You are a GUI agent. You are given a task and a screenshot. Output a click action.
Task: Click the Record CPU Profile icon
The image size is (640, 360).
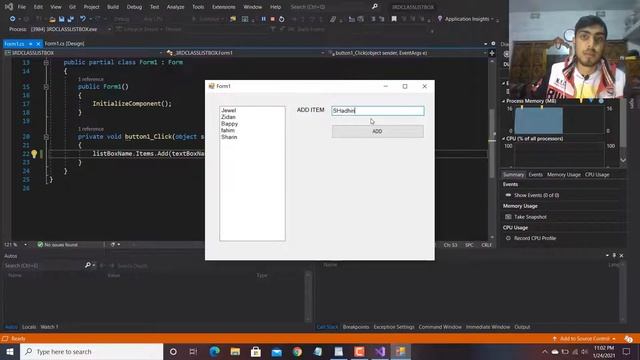[x=508, y=238]
